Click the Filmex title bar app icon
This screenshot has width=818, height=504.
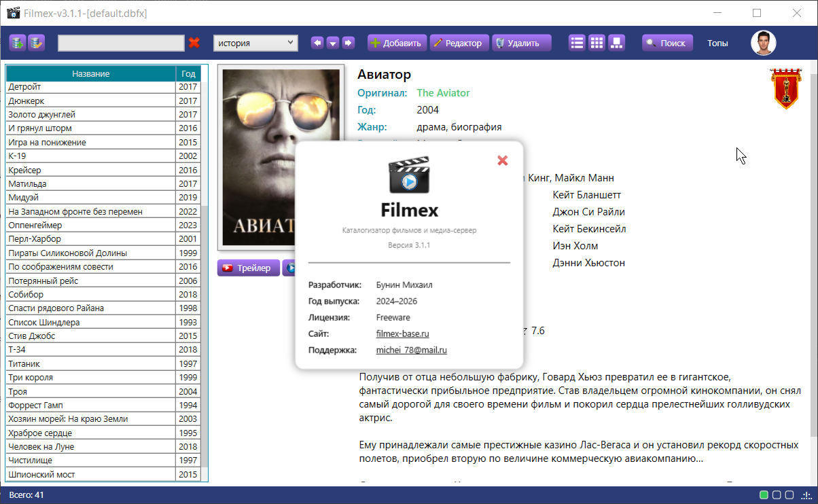click(x=13, y=13)
